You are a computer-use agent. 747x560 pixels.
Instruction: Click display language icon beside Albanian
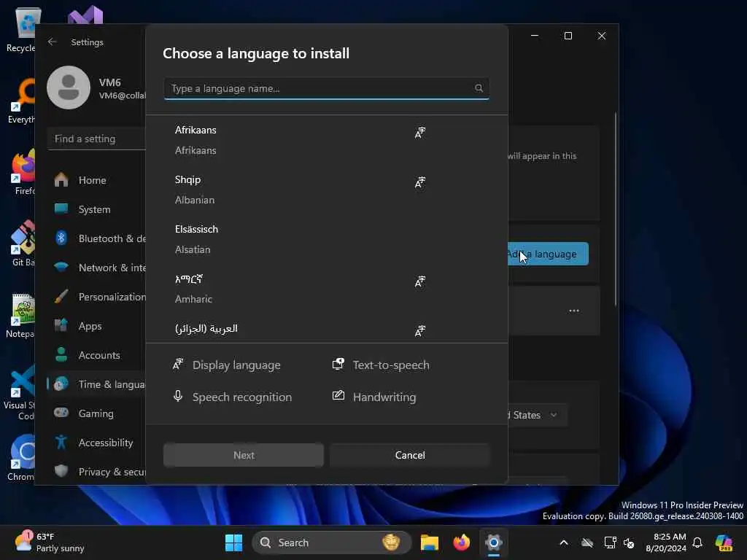[x=419, y=182]
